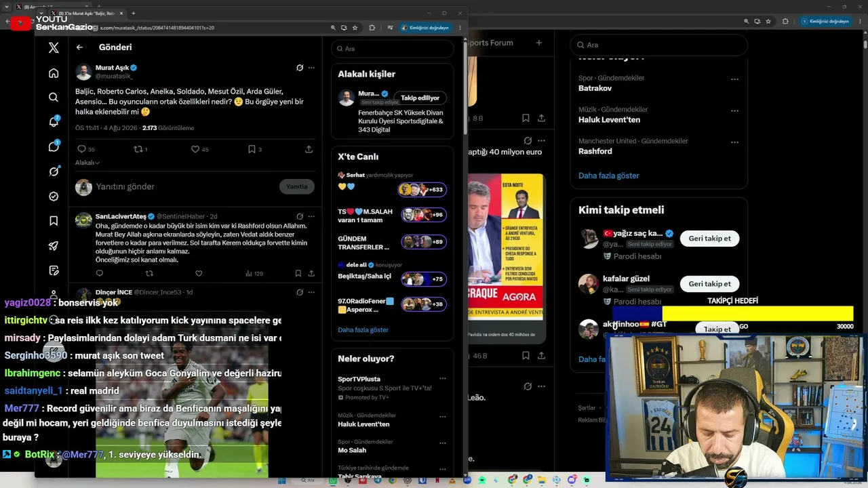Click the Grok icon on Dinçer İNCE's reply
This screenshot has width=868, height=488.
pyautogui.click(x=300, y=292)
